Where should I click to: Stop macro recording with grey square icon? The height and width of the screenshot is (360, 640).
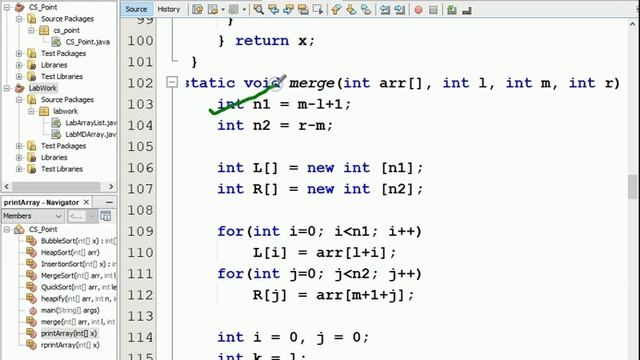click(433, 9)
